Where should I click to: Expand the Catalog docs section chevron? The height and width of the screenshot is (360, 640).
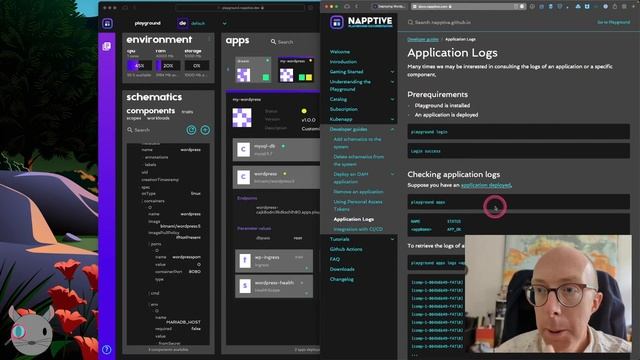tap(392, 99)
